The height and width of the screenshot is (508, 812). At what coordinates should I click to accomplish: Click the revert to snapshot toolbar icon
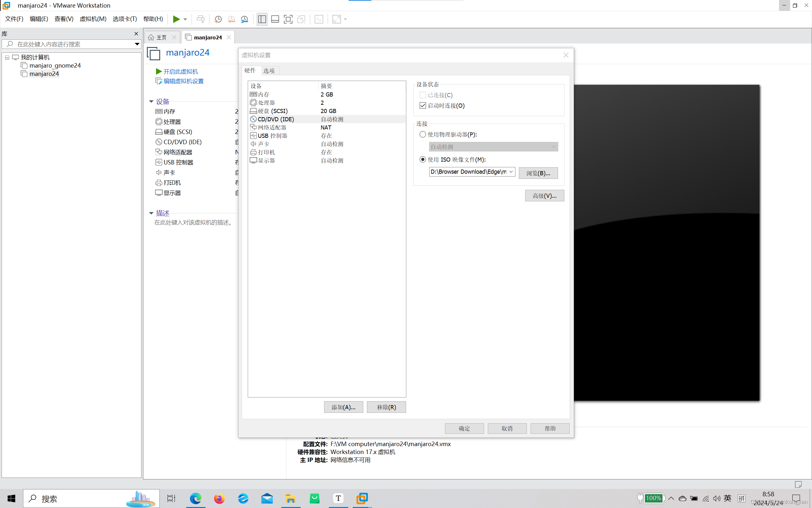[x=232, y=19]
